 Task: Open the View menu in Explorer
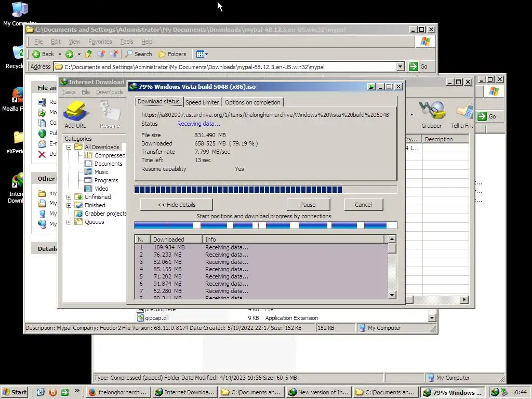(x=74, y=42)
